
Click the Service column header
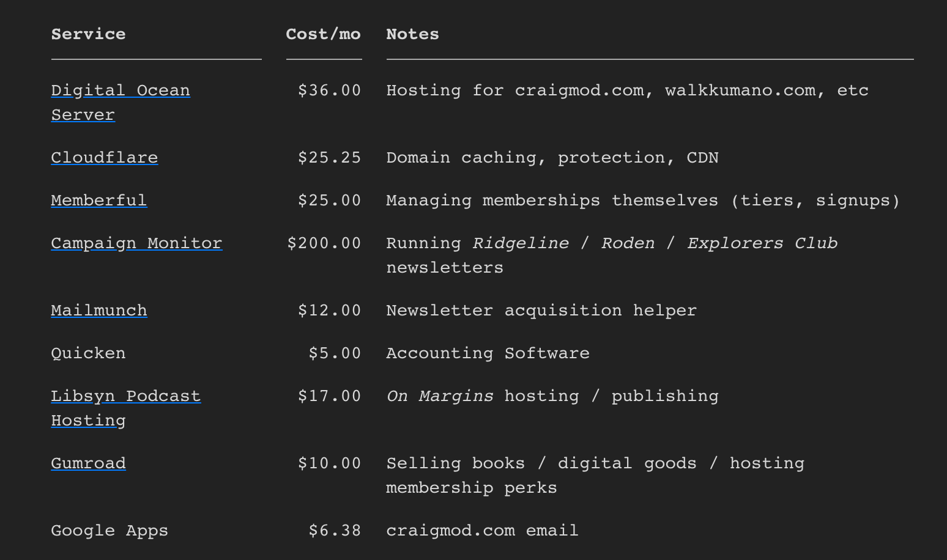pos(88,34)
